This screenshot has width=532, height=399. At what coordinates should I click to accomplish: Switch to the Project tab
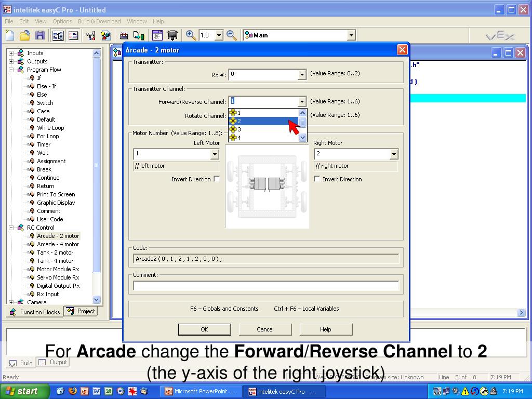(x=81, y=311)
